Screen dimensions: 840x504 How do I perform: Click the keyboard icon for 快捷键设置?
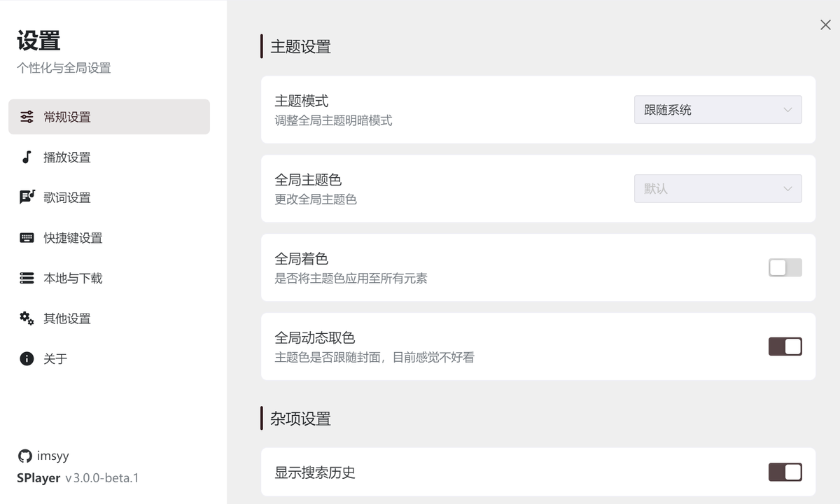tap(25, 237)
